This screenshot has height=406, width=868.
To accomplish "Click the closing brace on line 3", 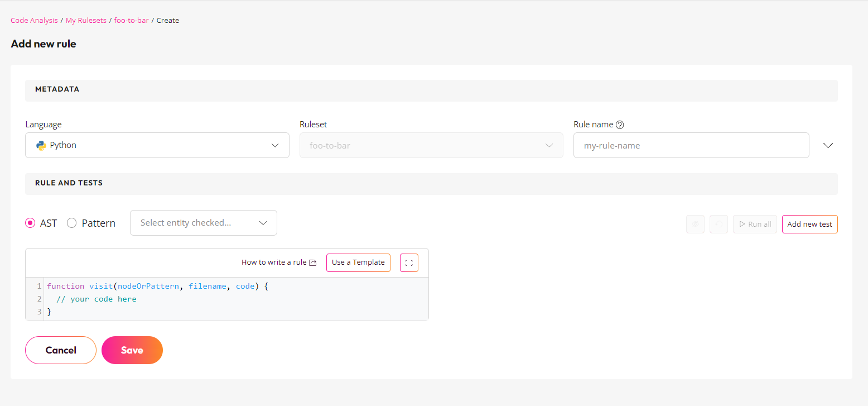I will pyautogui.click(x=49, y=312).
